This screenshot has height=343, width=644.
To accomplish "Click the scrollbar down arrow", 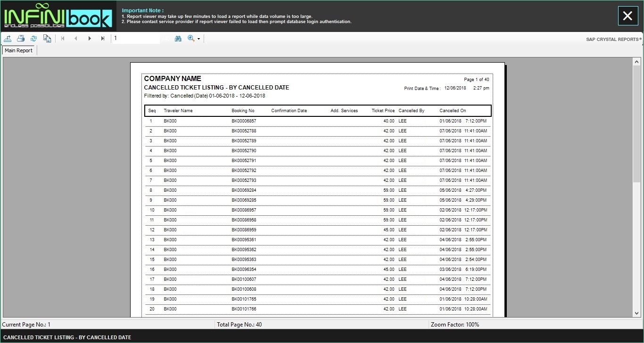I will (637, 313).
